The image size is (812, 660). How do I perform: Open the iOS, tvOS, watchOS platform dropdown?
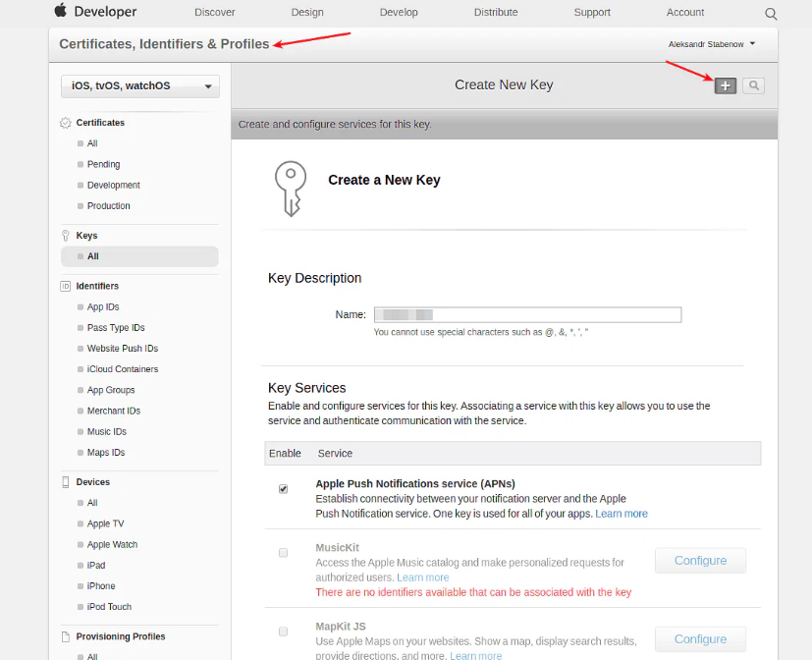point(140,86)
